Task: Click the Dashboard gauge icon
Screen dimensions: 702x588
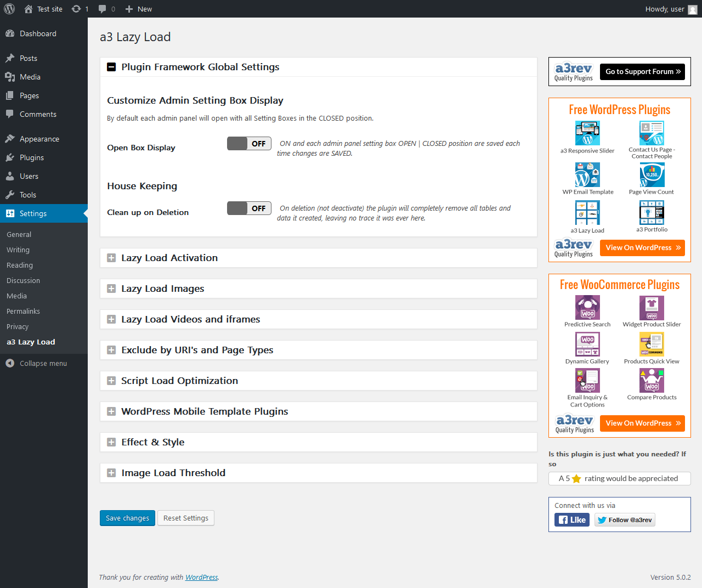Action: click(x=10, y=33)
